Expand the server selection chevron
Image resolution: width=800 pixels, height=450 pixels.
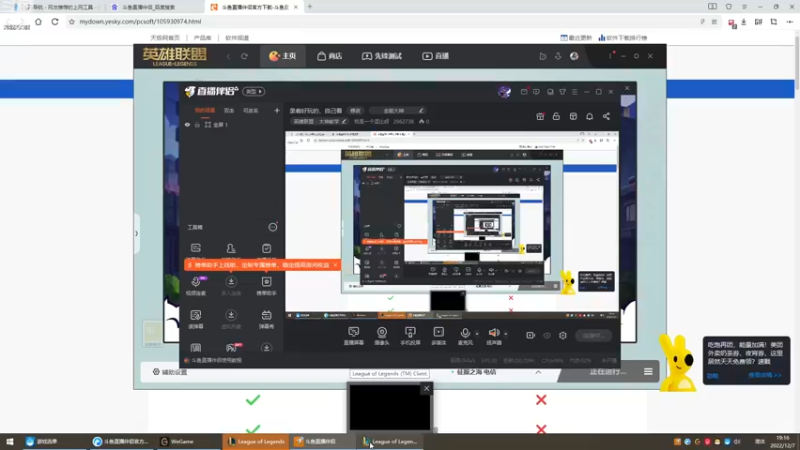(538, 372)
